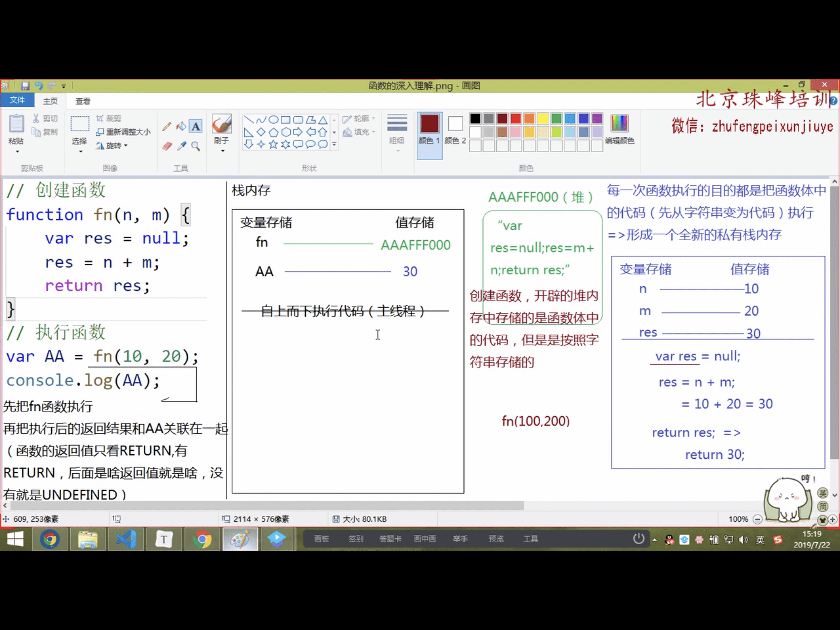This screenshot has height=630, width=840.
Task: Open the Select (选择) dropdown arrow
Action: point(81,152)
